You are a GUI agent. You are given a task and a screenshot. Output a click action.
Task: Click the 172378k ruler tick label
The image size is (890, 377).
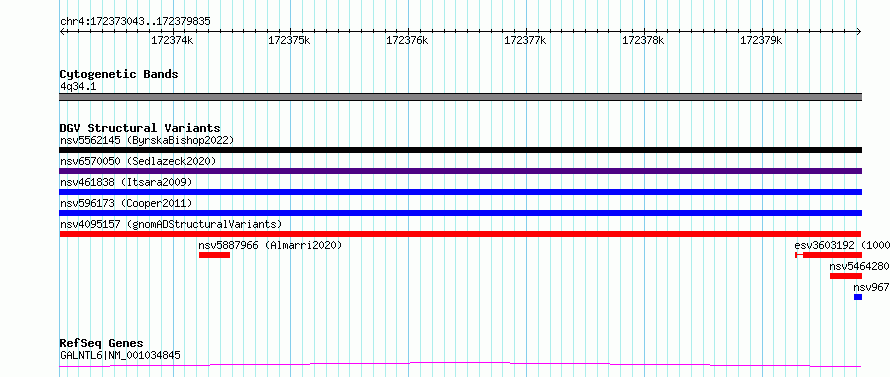pyautogui.click(x=644, y=40)
